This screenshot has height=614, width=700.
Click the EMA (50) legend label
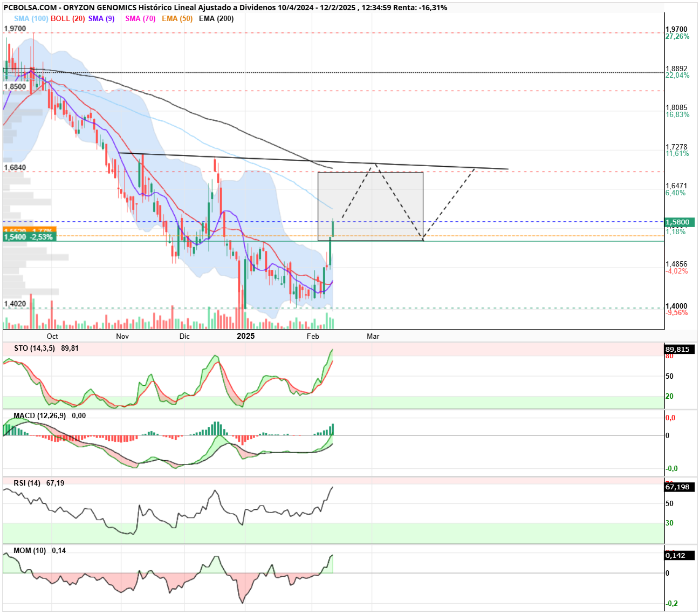177,18
